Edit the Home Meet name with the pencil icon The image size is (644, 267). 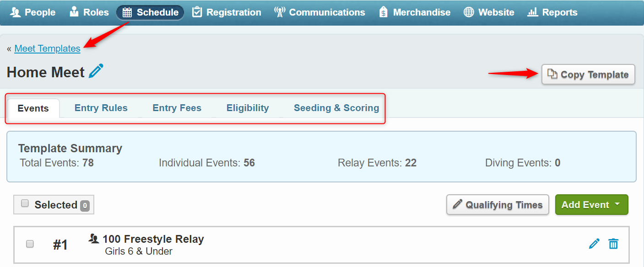[x=96, y=71]
